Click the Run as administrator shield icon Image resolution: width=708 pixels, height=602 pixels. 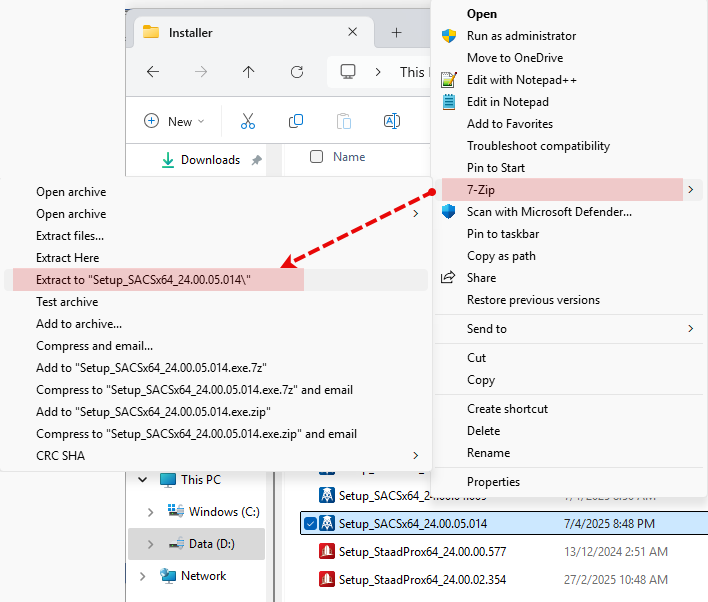[449, 36]
